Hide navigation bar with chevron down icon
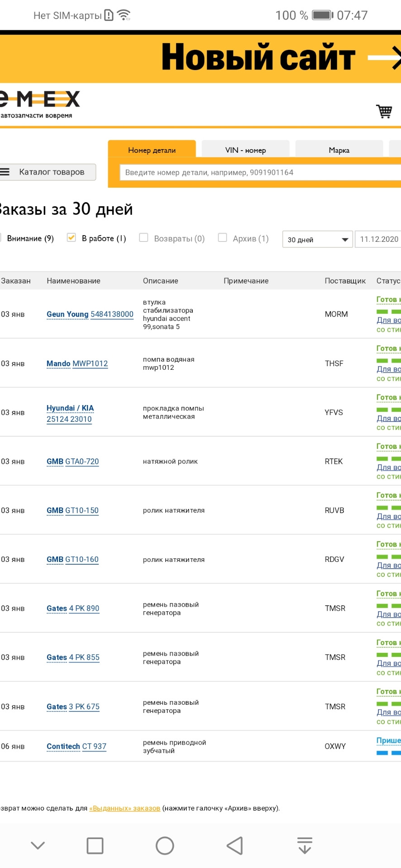 point(38,845)
